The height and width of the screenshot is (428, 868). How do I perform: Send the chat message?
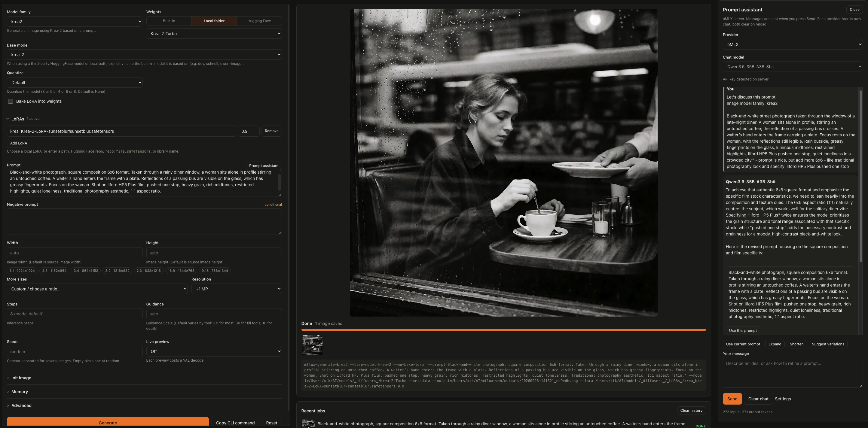732,399
